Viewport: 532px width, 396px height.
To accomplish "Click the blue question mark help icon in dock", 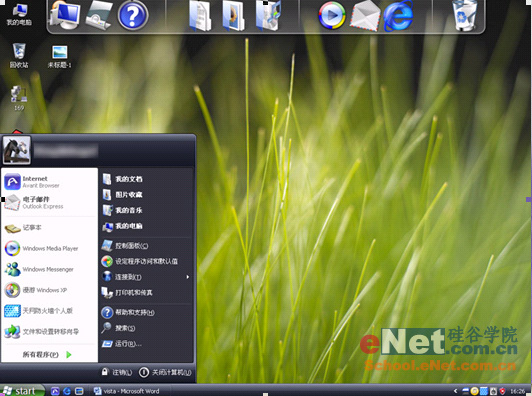I will point(133,15).
